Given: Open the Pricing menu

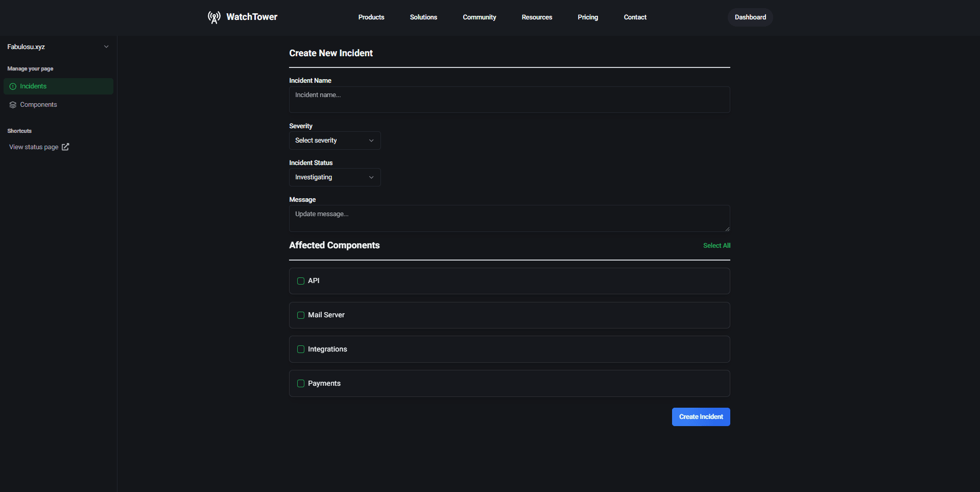Looking at the screenshot, I should pos(588,17).
